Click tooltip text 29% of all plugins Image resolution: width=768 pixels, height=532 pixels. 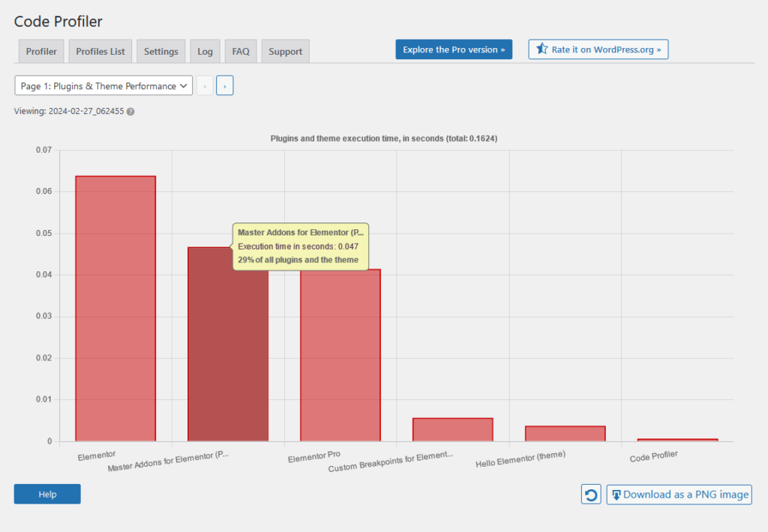point(298,260)
